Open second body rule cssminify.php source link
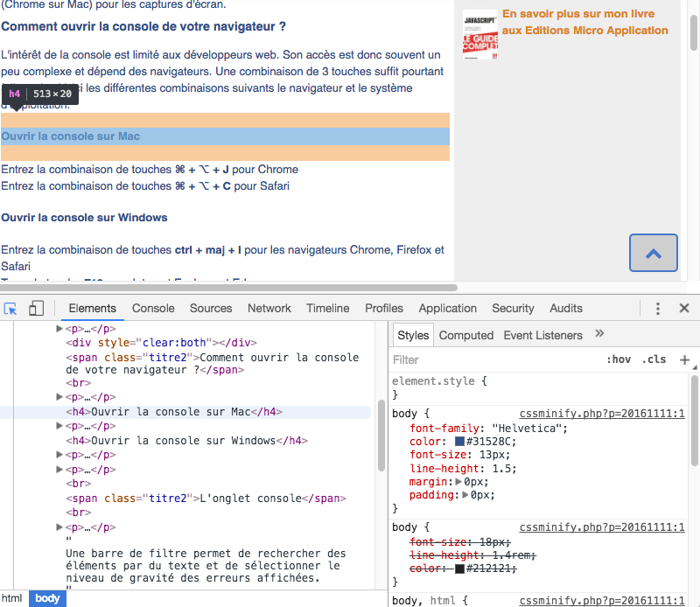This screenshot has width=700, height=607. 602,527
